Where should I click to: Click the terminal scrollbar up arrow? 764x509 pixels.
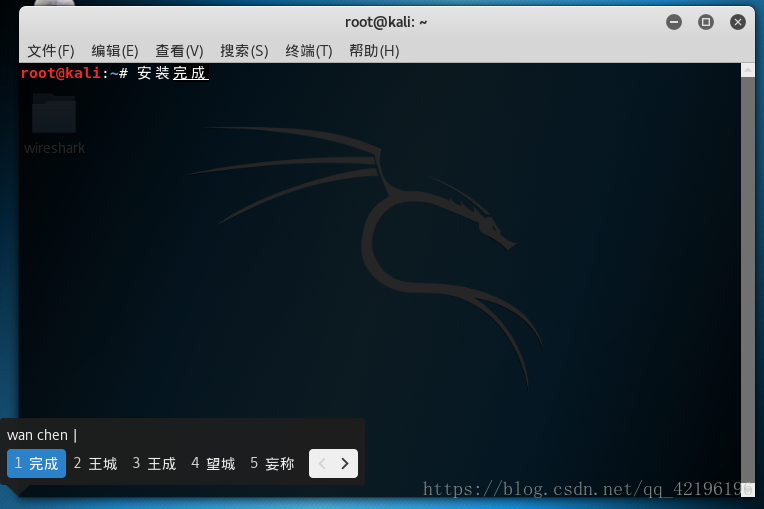tap(748, 71)
